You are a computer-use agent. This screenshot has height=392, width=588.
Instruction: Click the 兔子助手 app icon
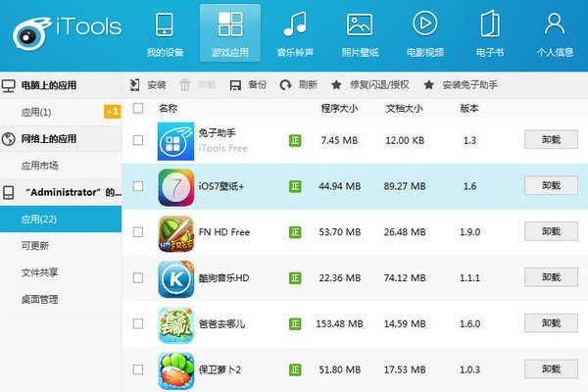tap(175, 141)
